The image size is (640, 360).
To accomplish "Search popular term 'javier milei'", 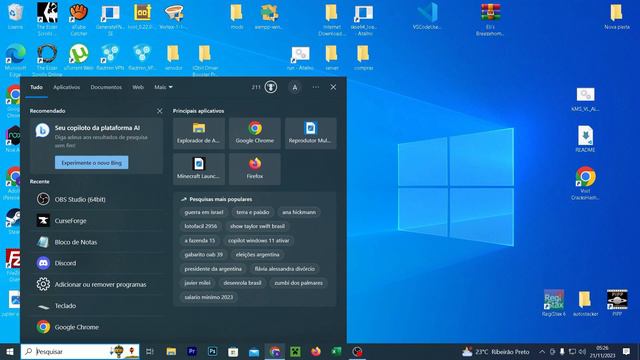I will [x=197, y=282].
